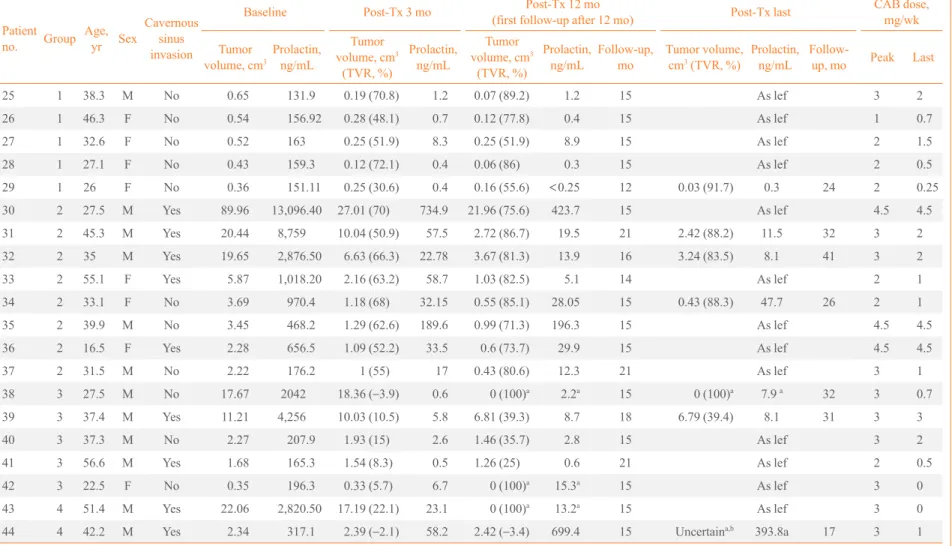Screen dimensions: 952x546
Task: Click the 'Peak' column header
Action: (x=882, y=57)
